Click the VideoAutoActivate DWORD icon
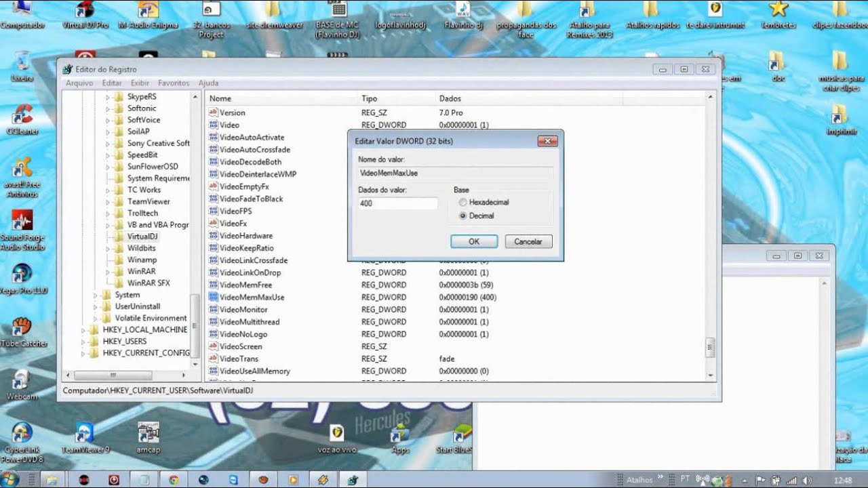The width and height of the screenshot is (868, 488). point(213,137)
